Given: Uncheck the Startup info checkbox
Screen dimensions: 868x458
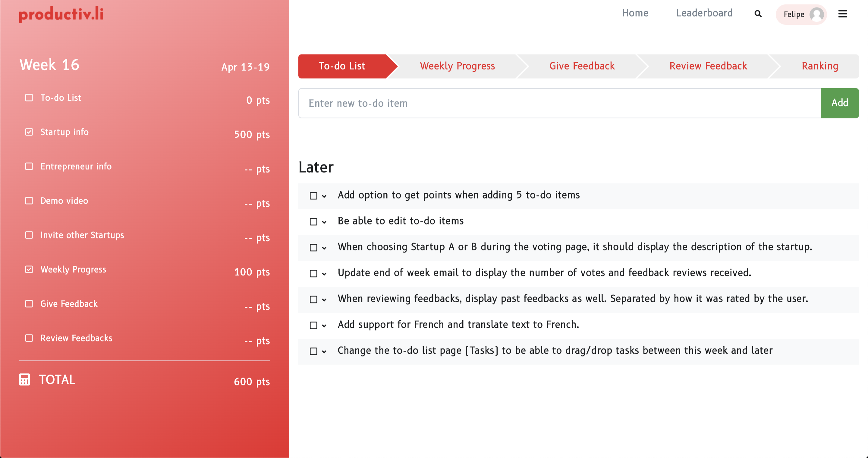Looking at the screenshot, I should tap(29, 132).
